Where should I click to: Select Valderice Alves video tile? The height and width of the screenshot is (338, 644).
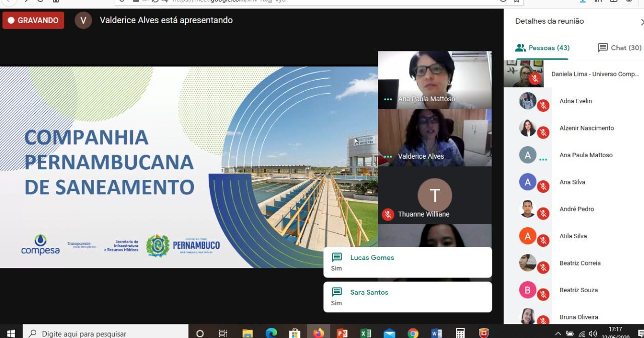(x=434, y=137)
